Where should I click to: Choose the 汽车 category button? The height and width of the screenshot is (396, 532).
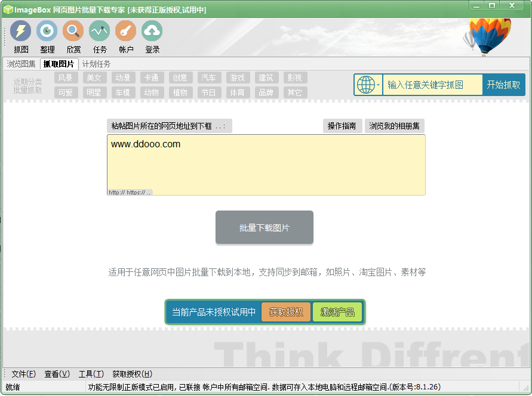(x=210, y=78)
